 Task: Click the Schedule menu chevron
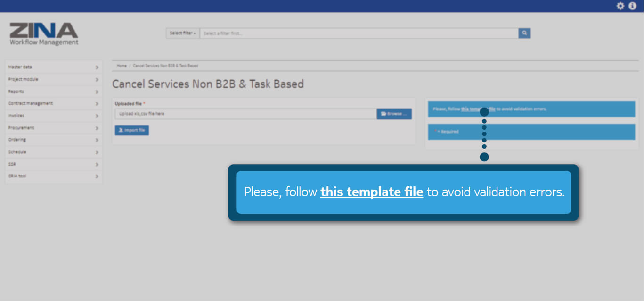pyautogui.click(x=97, y=152)
